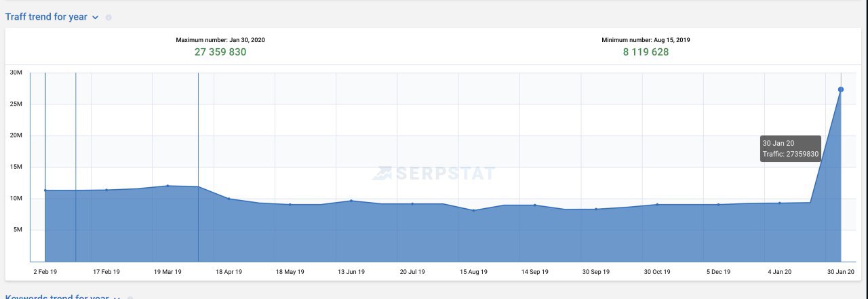Click the '14 Sep 19' x-axis label
This screenshot has width=868, height=299.
click(x=535, y=272)
